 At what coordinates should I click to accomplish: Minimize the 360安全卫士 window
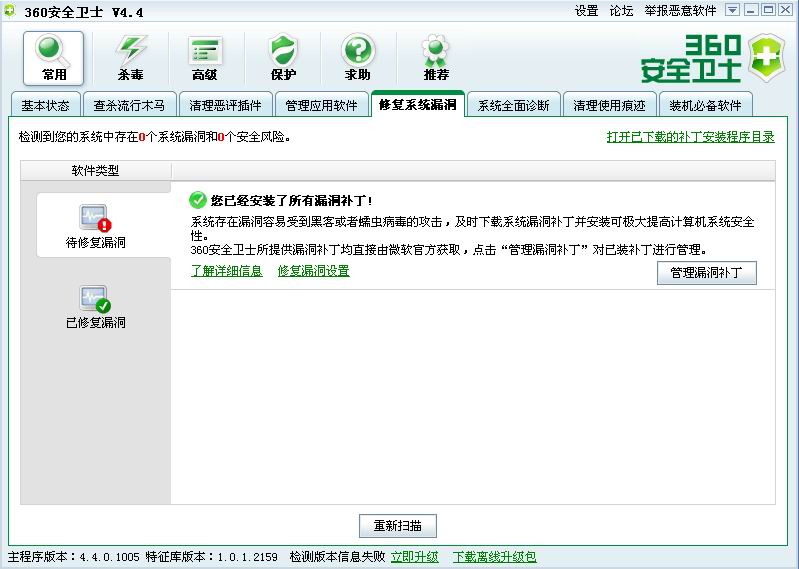click(x=751, y=10)
